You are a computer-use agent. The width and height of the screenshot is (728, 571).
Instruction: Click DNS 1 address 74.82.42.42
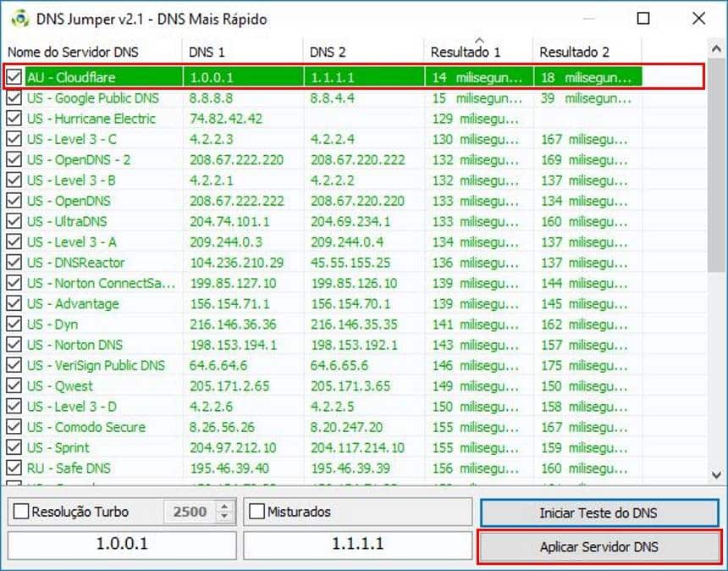click(x=226, y=119)
